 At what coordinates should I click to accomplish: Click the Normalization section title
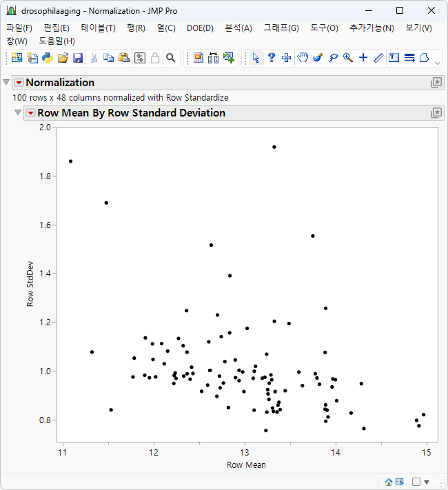[x=60, y=83]
